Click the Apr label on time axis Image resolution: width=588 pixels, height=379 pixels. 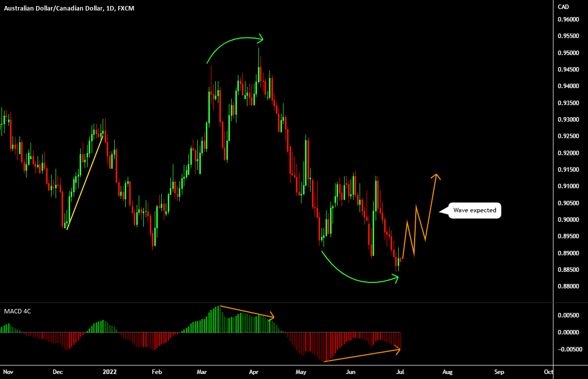[254, 372]
